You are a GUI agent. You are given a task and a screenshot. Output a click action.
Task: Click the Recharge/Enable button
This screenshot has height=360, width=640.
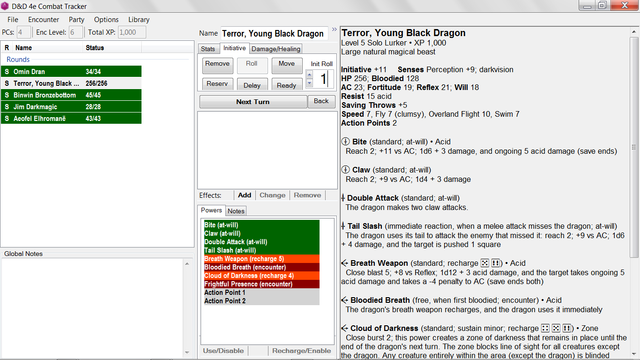click(x=302, y=351)
